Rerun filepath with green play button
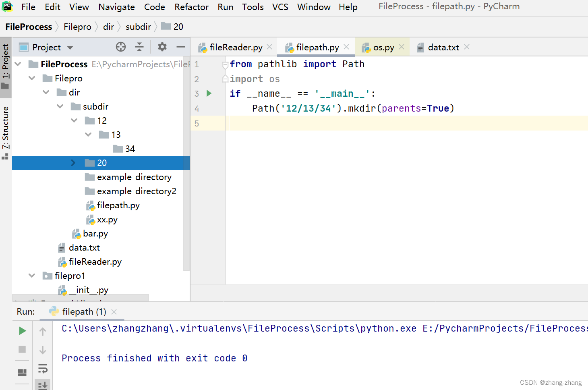 (23, 331)
